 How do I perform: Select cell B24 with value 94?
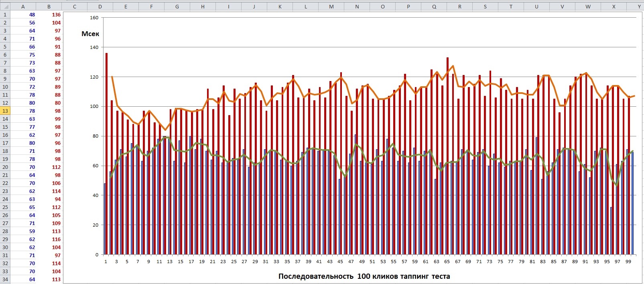click(x=49, y=199)
